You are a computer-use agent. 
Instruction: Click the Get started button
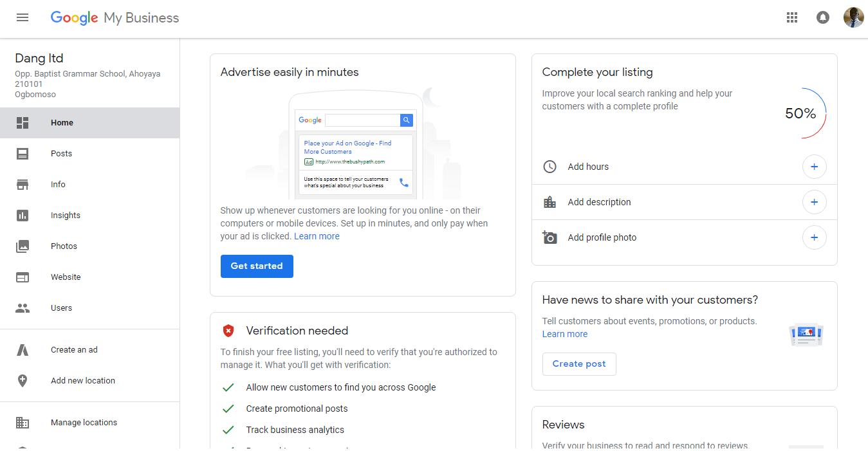(257, 266)
